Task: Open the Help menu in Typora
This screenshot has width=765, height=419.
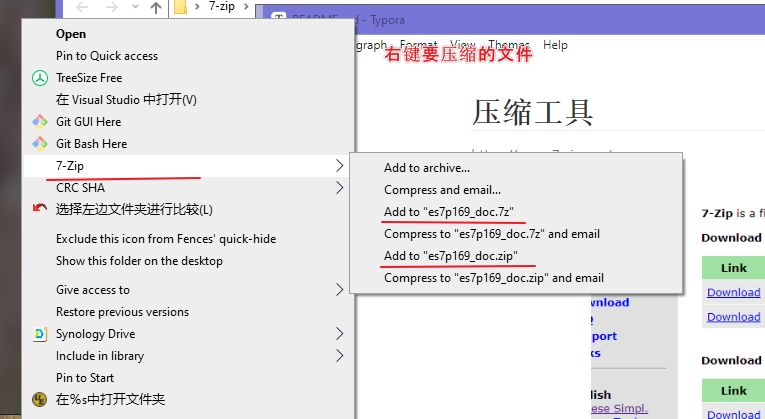Action: click(x=555, y=45)
